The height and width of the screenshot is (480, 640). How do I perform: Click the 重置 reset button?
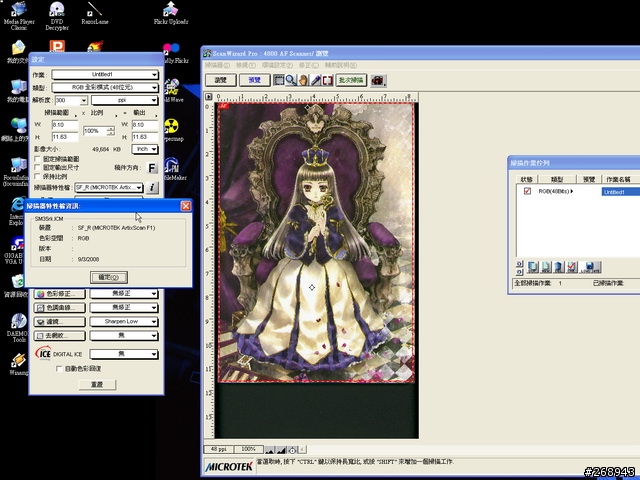tap(97, 384)
